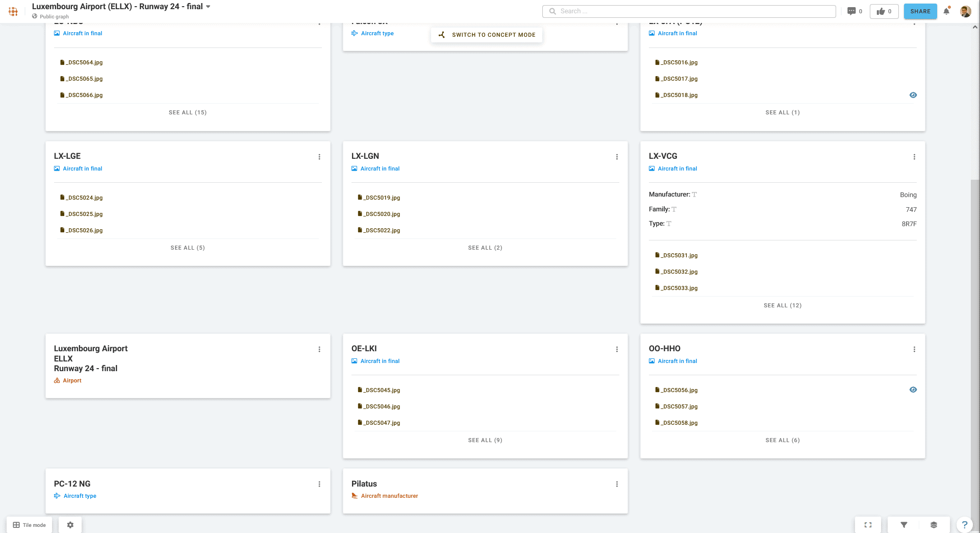Image resolution: width=980 pixels, height=533 pixels.
Task: Open file _DSC5045.jpg
Action: 379,390
